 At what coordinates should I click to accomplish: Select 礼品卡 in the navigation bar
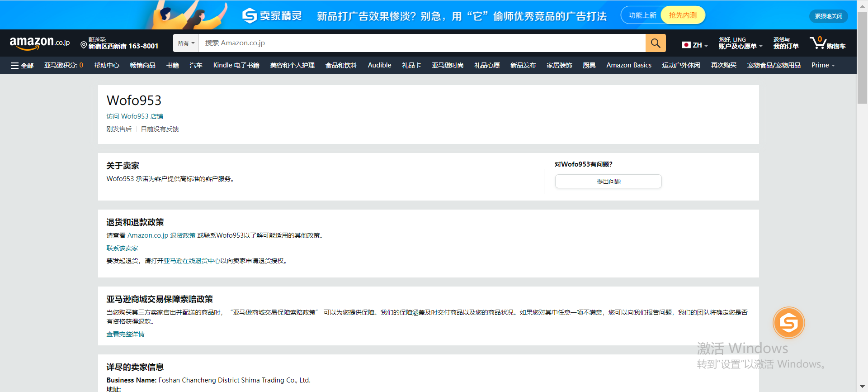(x=411, y=65)
